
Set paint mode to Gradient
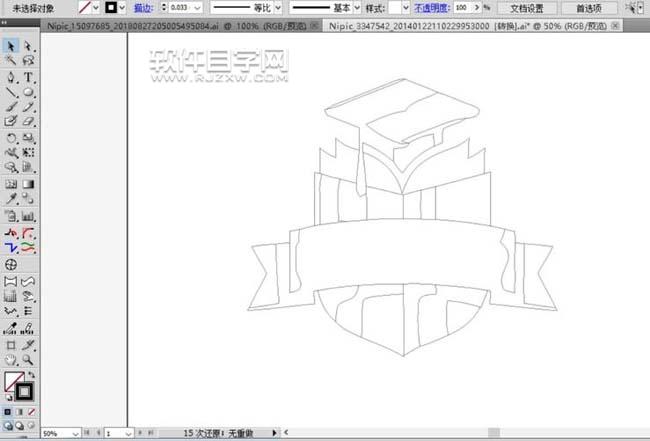click(x=19, y=412)
